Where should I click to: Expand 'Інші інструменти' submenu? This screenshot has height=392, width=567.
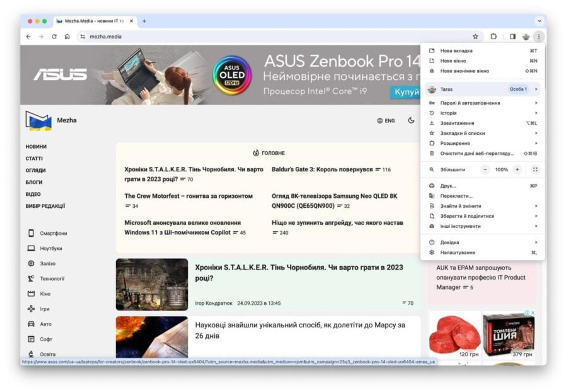click(483, 226)
